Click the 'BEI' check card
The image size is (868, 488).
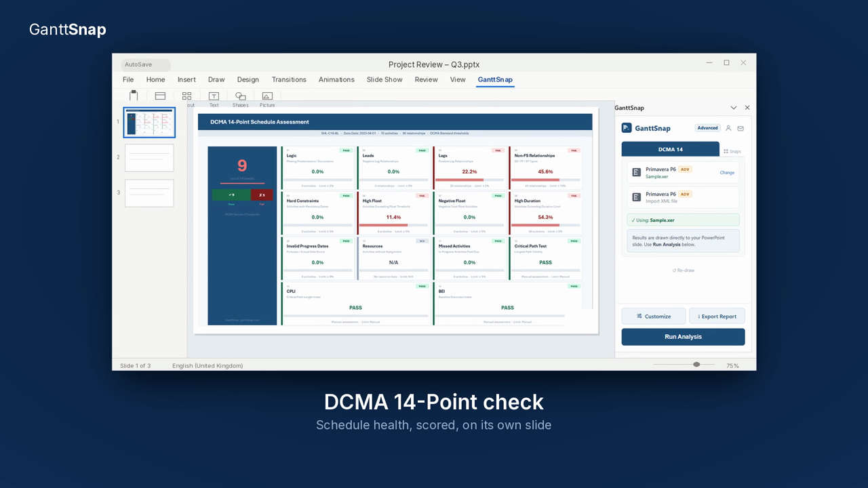[507, 304]
